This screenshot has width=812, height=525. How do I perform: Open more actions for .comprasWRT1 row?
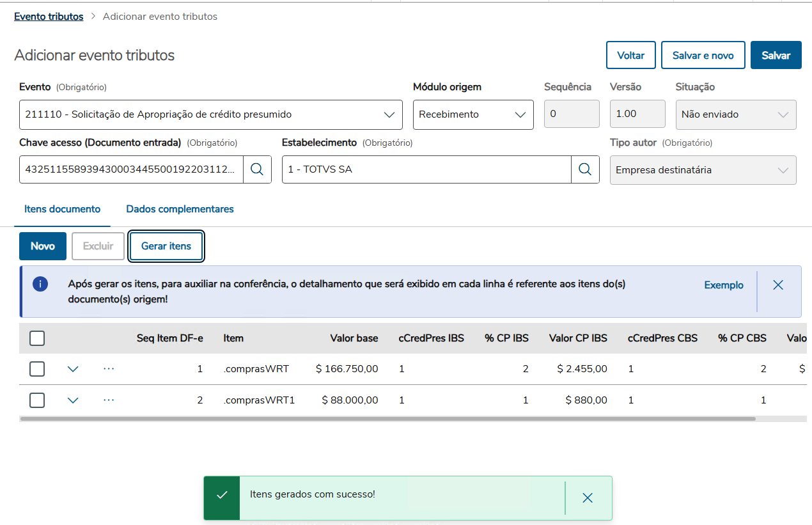point(109,400)
